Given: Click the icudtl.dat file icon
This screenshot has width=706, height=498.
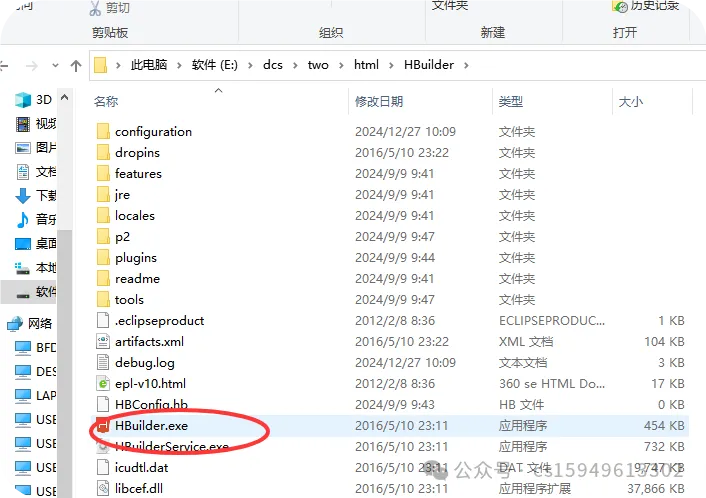Looking at the screenshot, I should coord(103,467).
